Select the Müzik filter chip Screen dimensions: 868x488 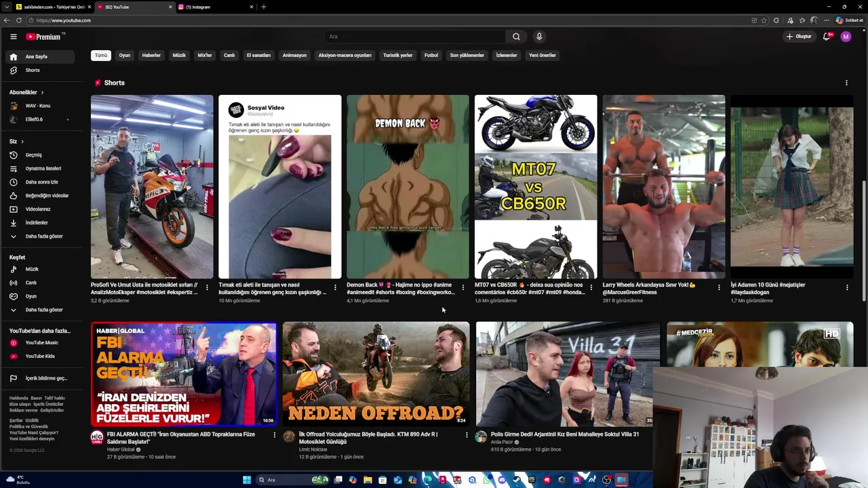179,56
